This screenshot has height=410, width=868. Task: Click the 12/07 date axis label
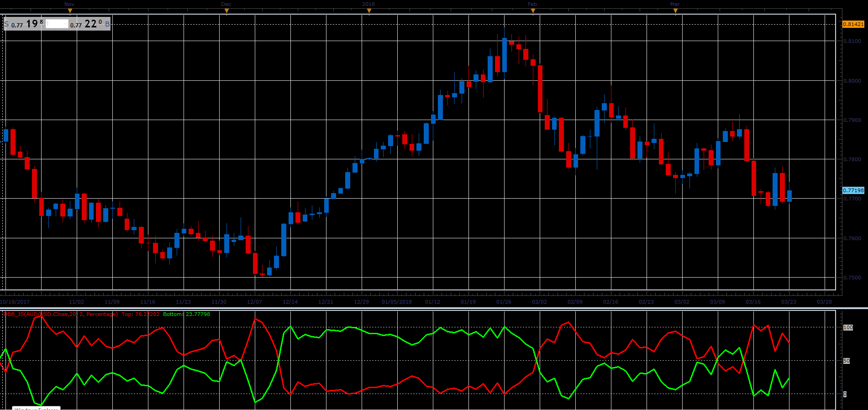click(x=255, y=302)
